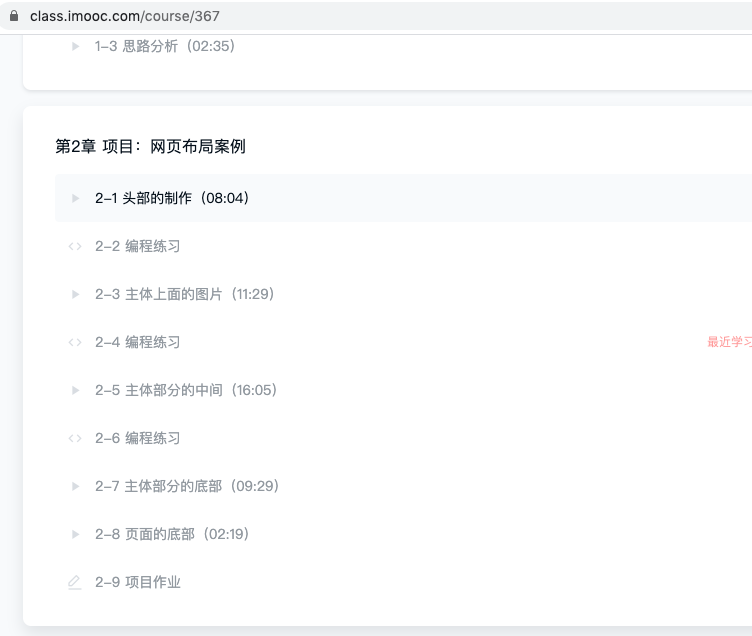Open exercise 2-2 编程练习
This screenshot has height=636, width=752.
137,246
